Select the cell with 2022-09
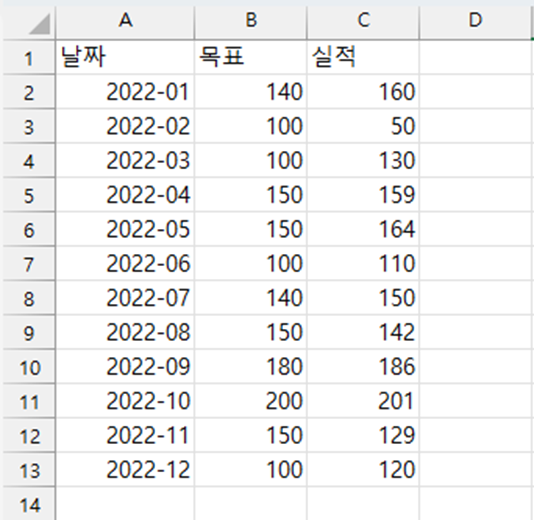This screenshot has height=520, width=534. click(125, 366)
